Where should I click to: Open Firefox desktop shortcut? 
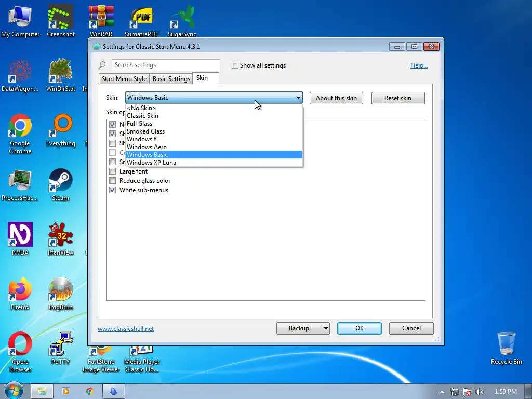click(20, 294)
